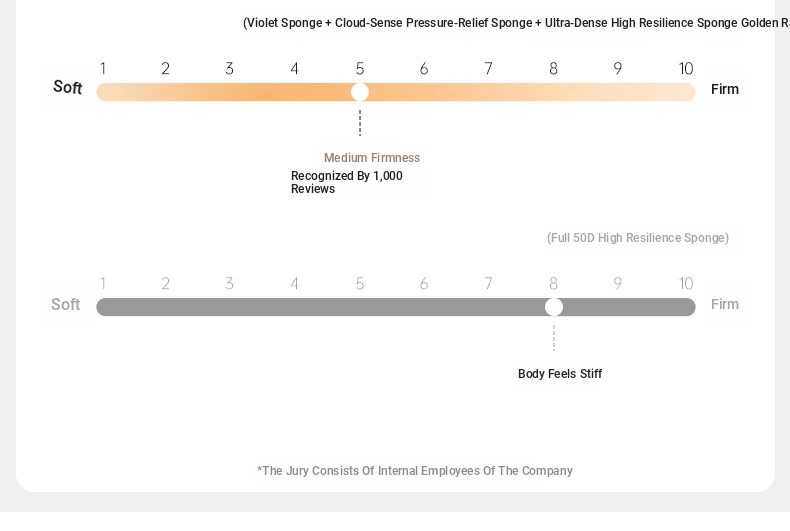Click the Violet Sponge composition text at top

pos(516,23)
